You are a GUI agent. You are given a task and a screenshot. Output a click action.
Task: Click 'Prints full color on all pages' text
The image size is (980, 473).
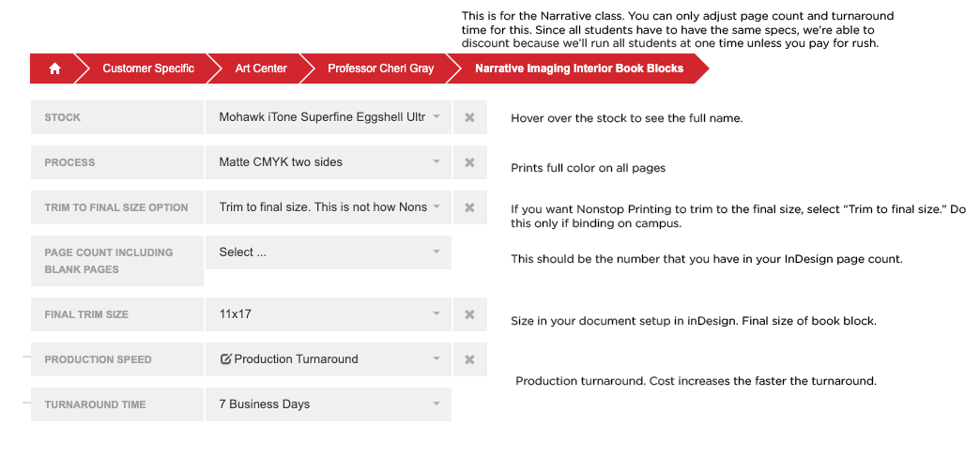click(589, 168)
